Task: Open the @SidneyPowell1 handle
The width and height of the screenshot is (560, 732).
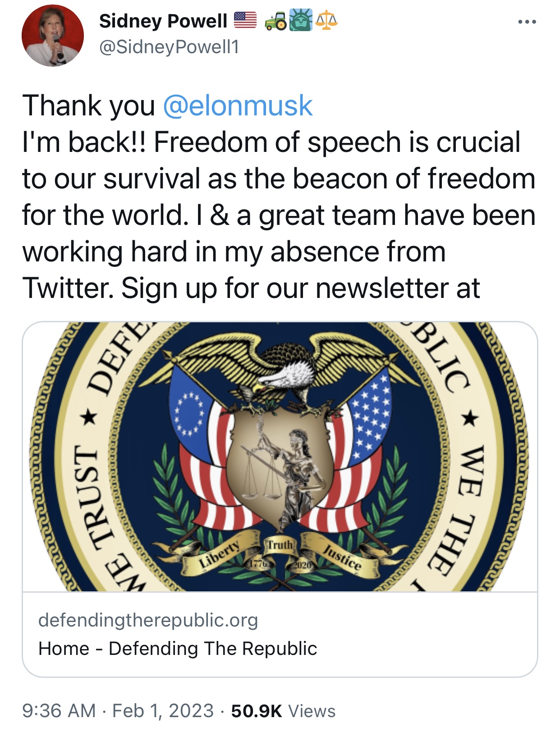Action: 169,47
